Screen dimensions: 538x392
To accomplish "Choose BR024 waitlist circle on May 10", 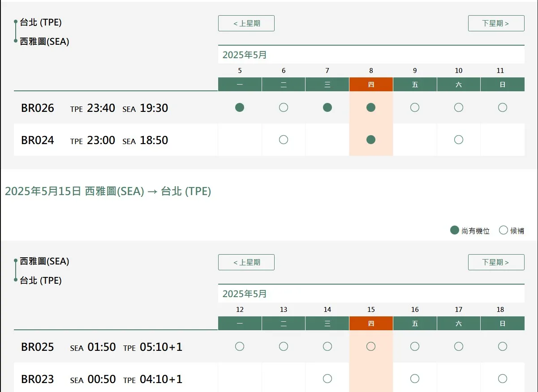I will [x=459, y=140].
